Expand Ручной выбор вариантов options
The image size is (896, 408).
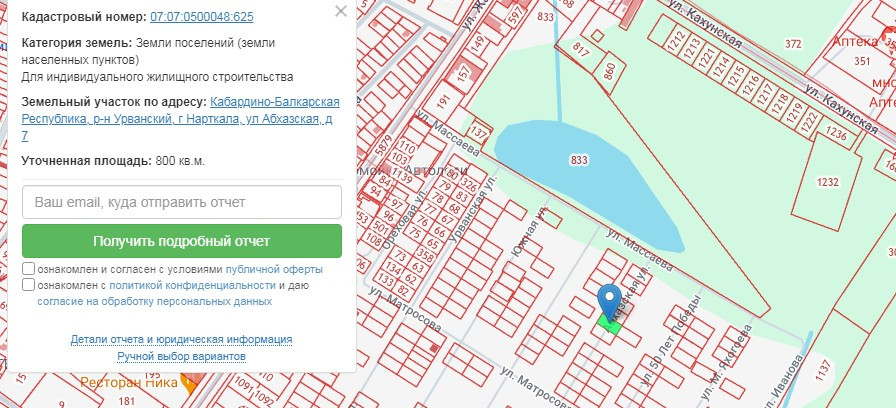pos(181,356)
